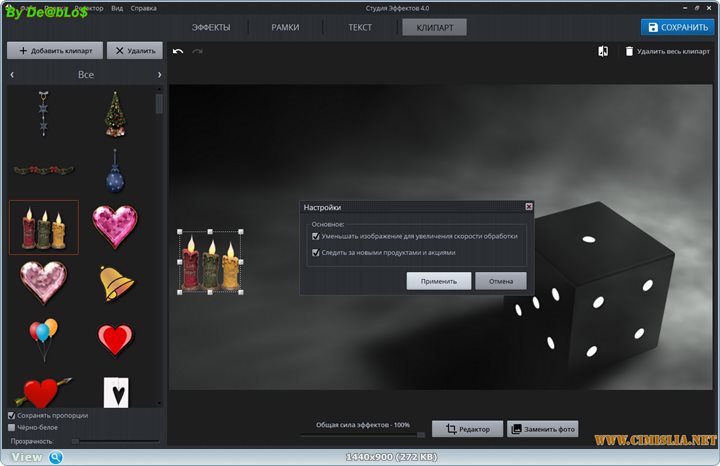Click the before/after compare icon
720x466 pixels.
coord(603,51)
